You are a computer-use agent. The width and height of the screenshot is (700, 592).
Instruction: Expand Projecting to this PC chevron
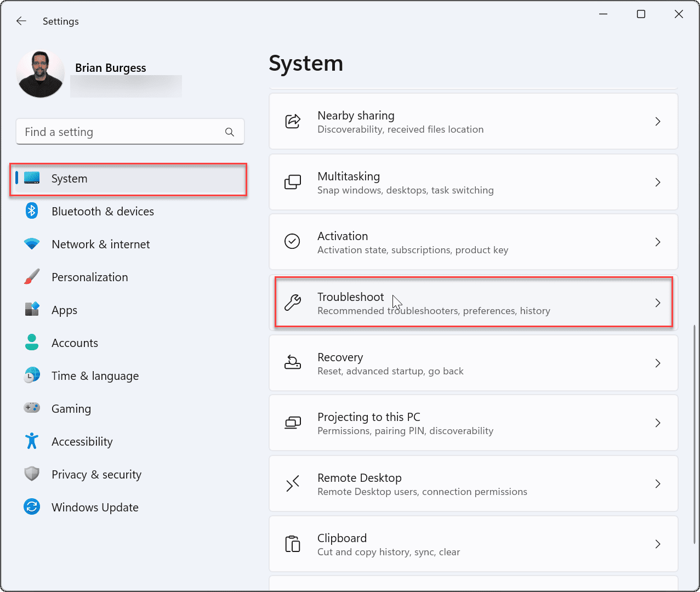(x=658, y=423)
